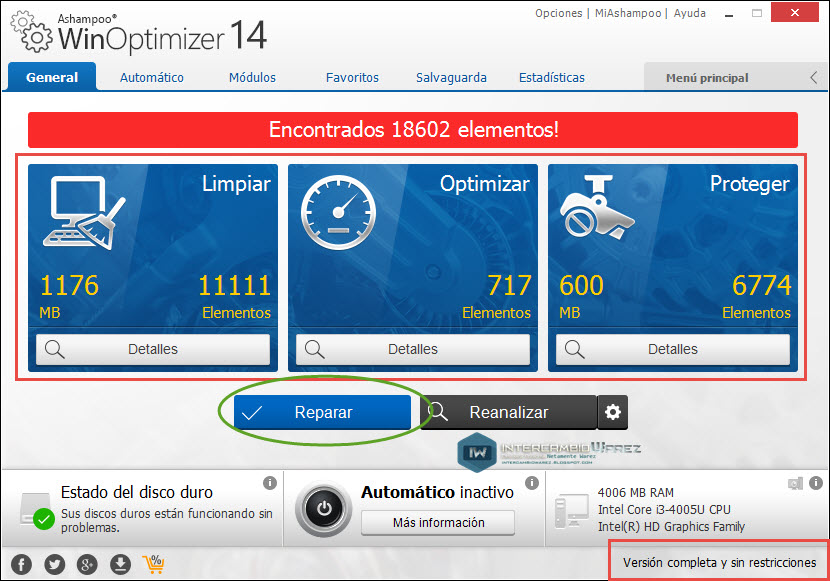The image size is (830, 581).
Task: Open Detalles for Proteger
Action: tap(673, 349)
